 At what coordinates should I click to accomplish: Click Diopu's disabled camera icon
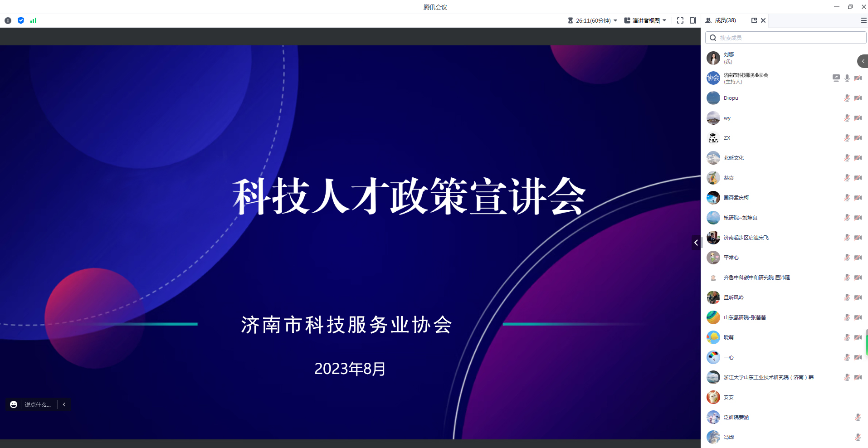858,98
